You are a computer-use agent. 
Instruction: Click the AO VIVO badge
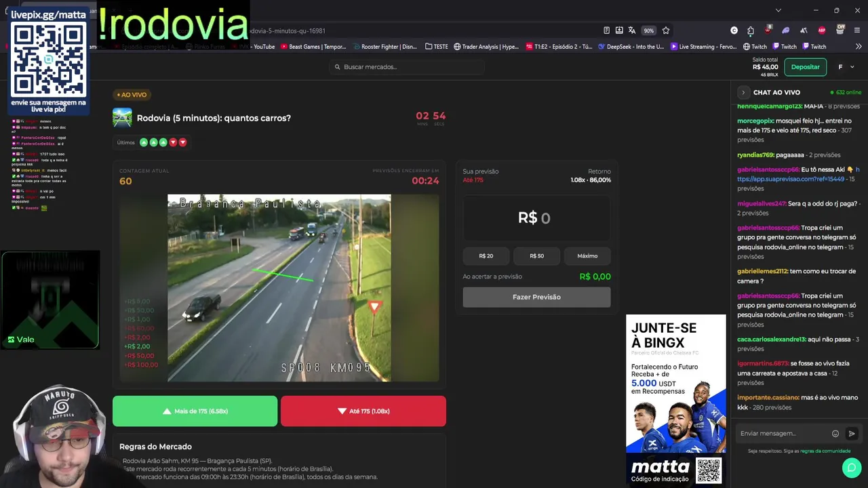(x=132, y=95)
